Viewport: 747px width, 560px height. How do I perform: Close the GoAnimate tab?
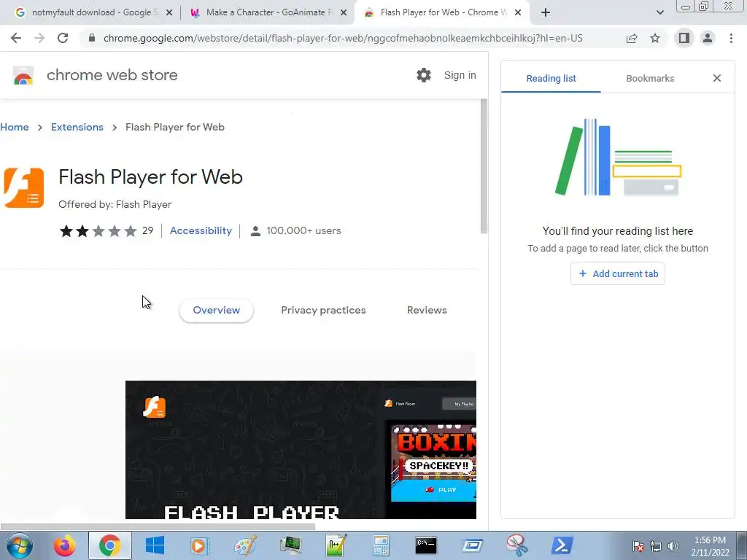pos(344,12)
